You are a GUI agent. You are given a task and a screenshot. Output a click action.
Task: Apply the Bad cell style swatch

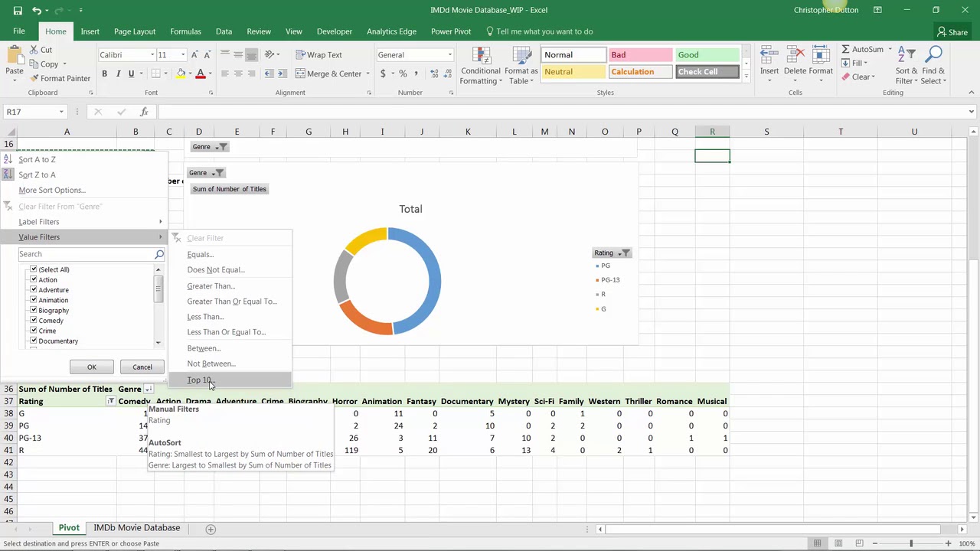[640, 55]
